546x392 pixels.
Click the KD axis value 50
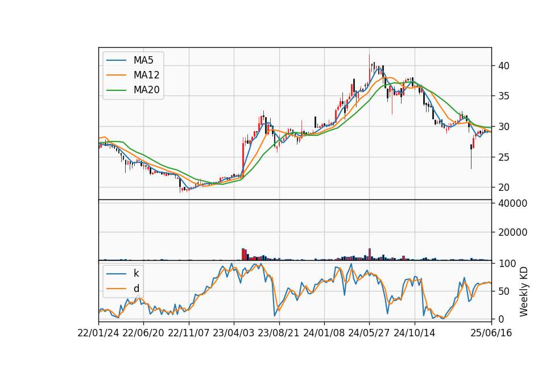pos(504,291)
